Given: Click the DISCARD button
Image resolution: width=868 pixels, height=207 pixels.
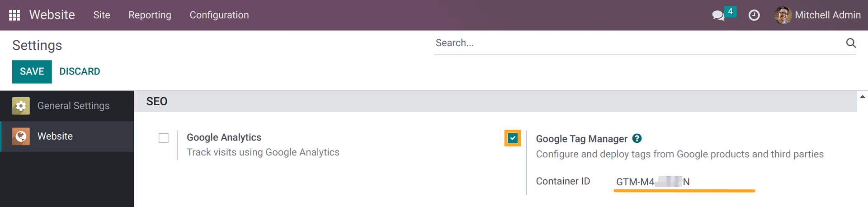Looking at the screenshot, I should [x=80, y=71].
